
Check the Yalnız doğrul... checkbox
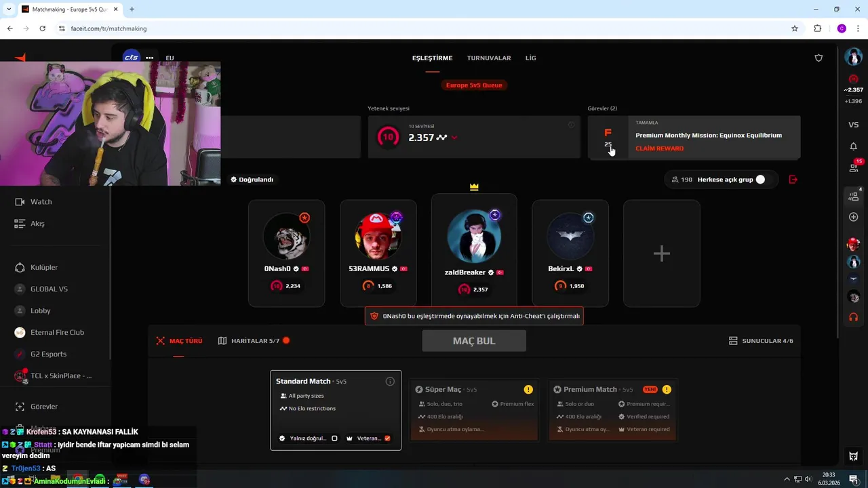coord(334,439)
